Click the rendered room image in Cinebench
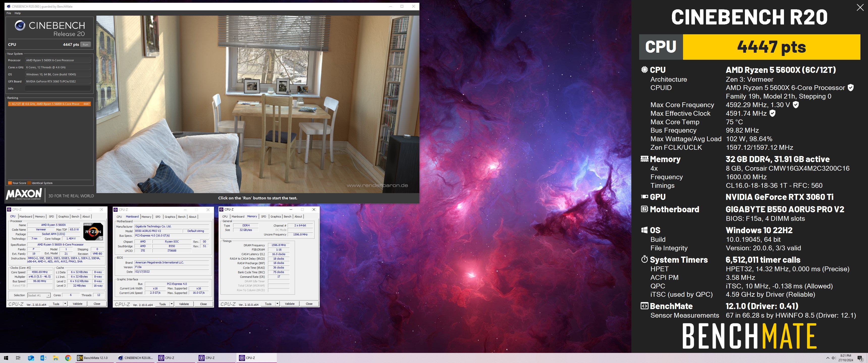Screen dimensions: 868x363 point(258,104)
